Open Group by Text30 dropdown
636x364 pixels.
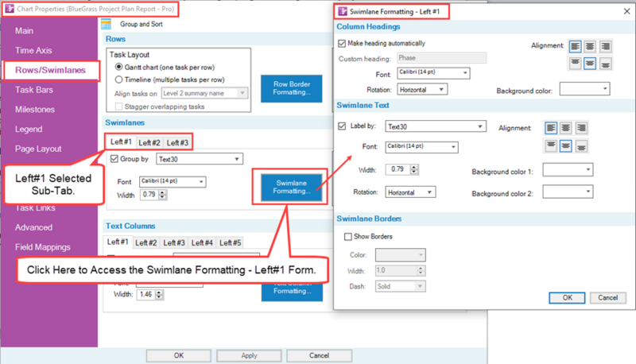200,159
